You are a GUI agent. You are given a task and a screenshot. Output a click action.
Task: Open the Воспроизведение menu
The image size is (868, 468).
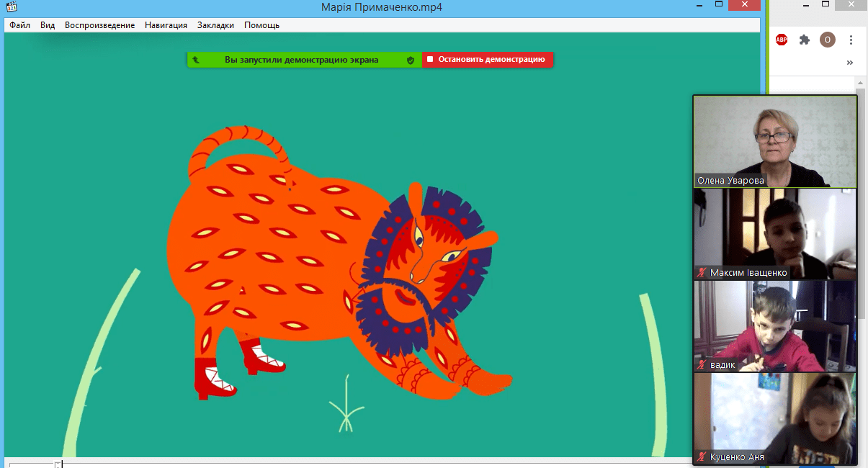99,24
